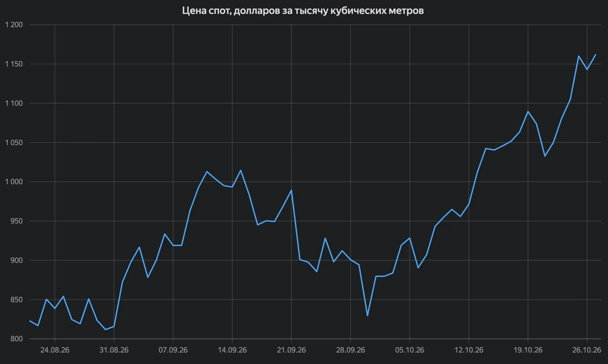
Task: Click the 12.10.26 date label
Action: [469, 350]
